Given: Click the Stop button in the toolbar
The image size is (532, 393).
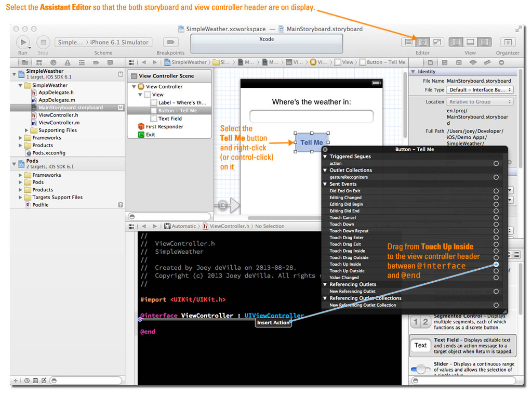Looking at the screenshot, I should (43, 43).
